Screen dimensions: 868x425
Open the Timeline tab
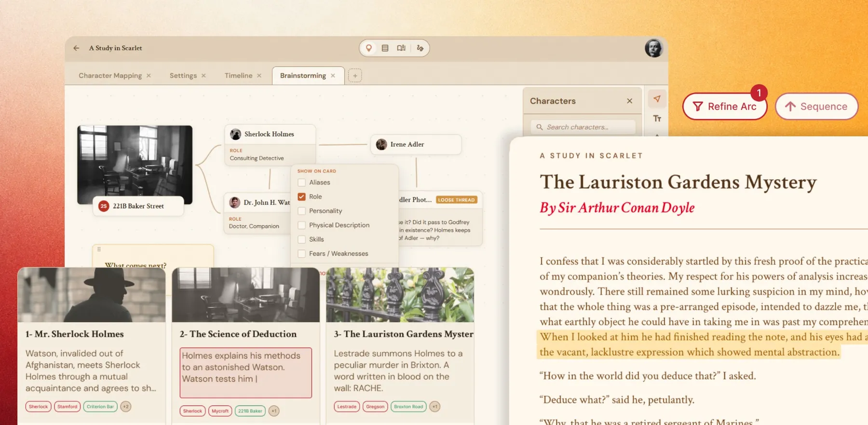point(238,76)
